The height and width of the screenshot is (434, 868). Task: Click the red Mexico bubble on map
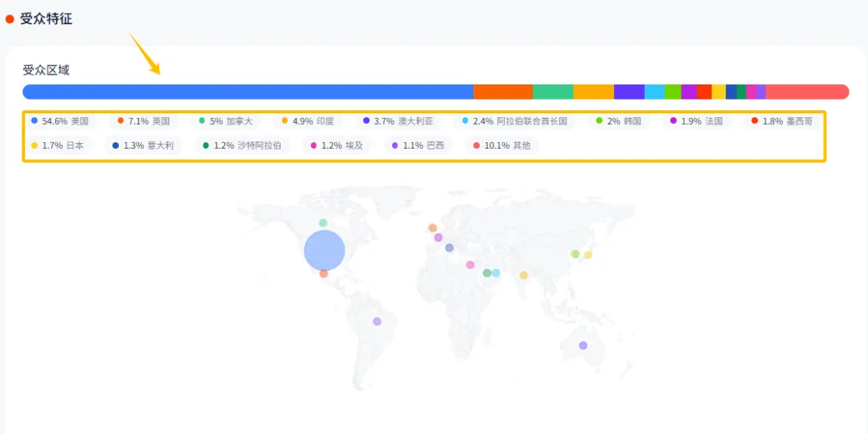(324, 274)
